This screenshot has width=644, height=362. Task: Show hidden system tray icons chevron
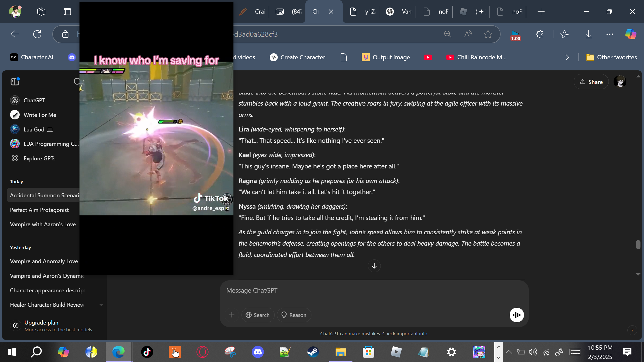pyautogui.click(x=509, y=352)
